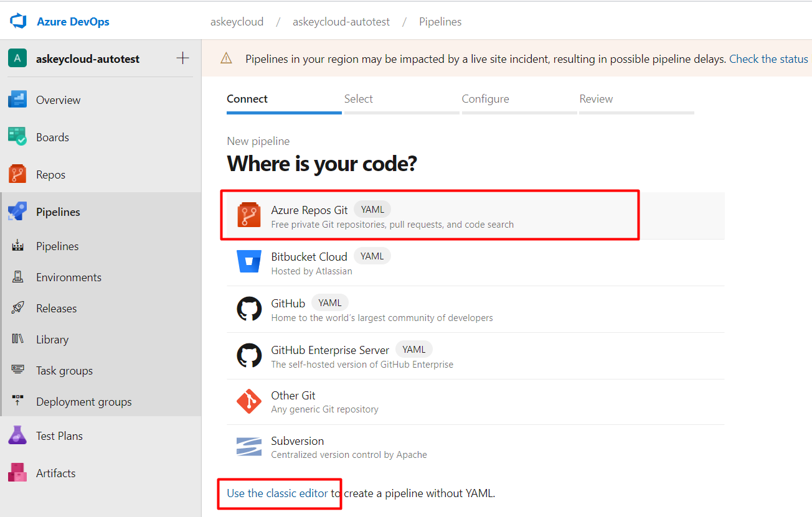This screenshot has height=517, width=812.
Task: Open the Review step tab
Action: 636,102
